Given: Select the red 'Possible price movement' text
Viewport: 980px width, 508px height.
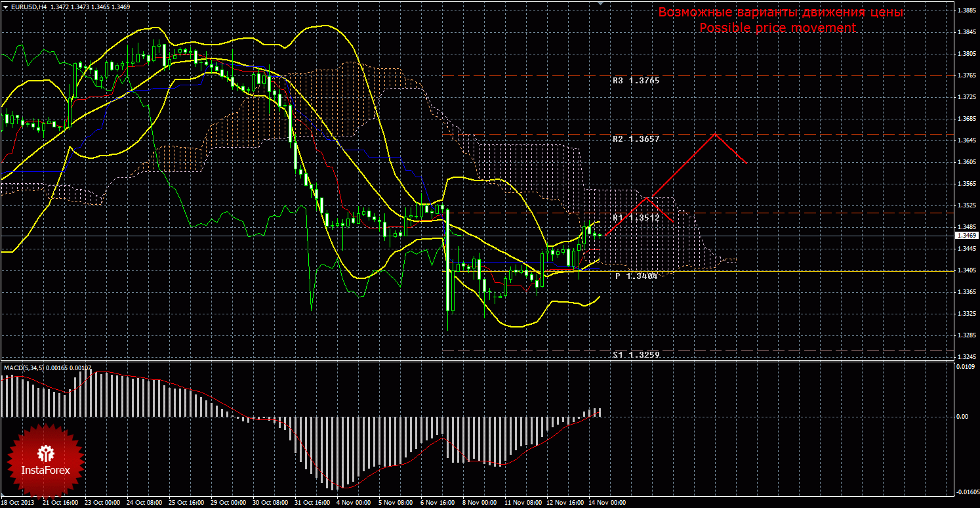Looking at the screenshot, I should [x=777, y=28].
